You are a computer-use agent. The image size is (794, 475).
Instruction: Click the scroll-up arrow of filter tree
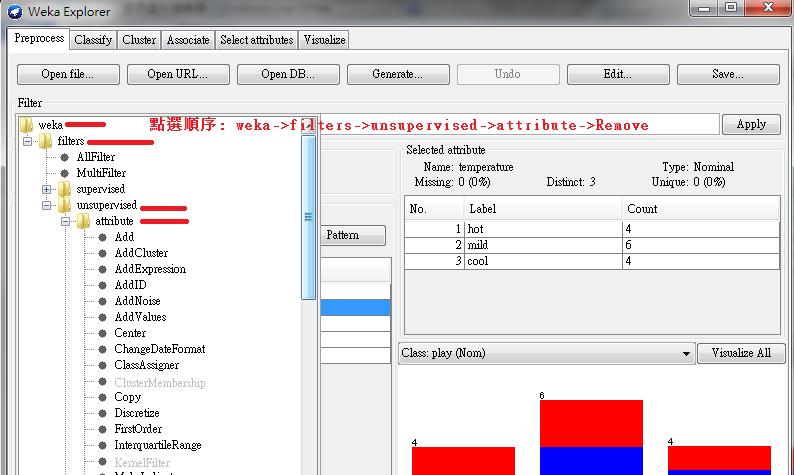pos(308,126)
